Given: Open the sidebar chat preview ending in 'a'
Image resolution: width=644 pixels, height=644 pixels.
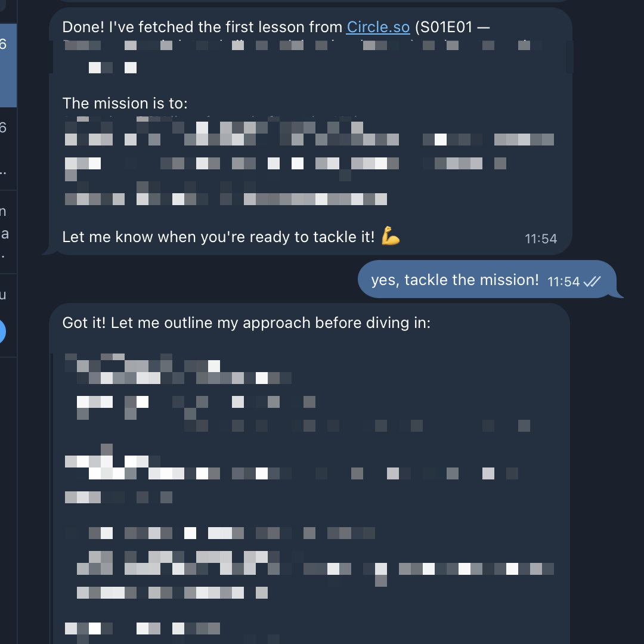Looking at the screenshot, I should tap(8, 233).
